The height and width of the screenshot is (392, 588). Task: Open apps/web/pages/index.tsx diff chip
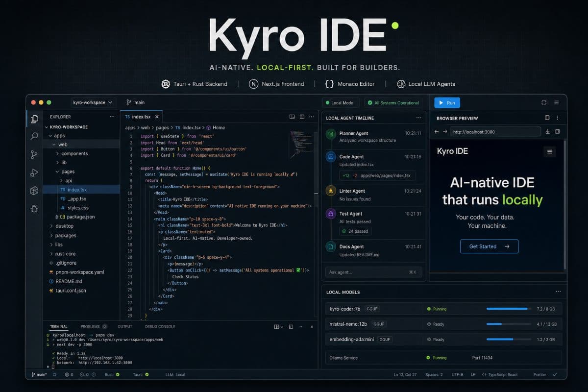pyautogui.click(x=377, y=175)
